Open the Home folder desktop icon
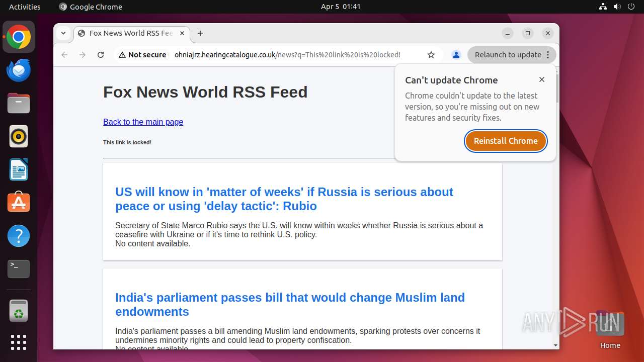 tap(610, 329)
